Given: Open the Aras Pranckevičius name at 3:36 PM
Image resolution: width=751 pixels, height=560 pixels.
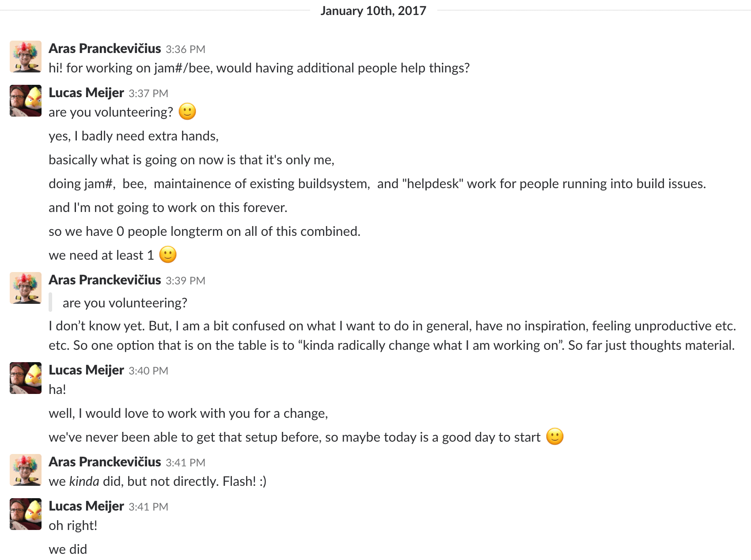Looking at the screenshot, I should point(105,49).
